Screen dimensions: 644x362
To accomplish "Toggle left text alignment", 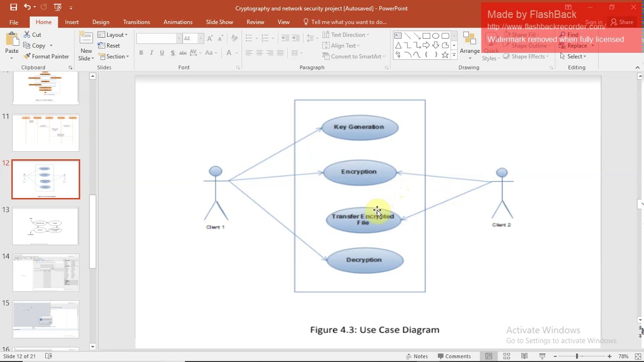I will 249,53.
